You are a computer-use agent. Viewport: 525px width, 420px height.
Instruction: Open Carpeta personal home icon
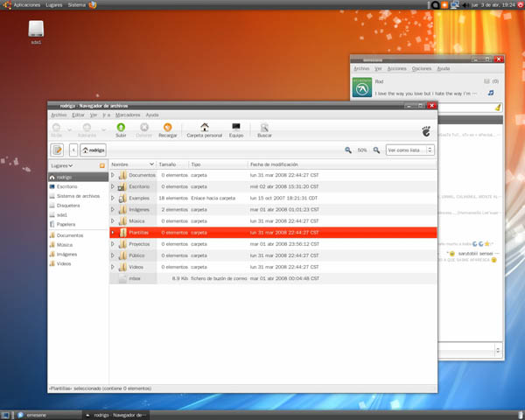[x=205, y=127]
